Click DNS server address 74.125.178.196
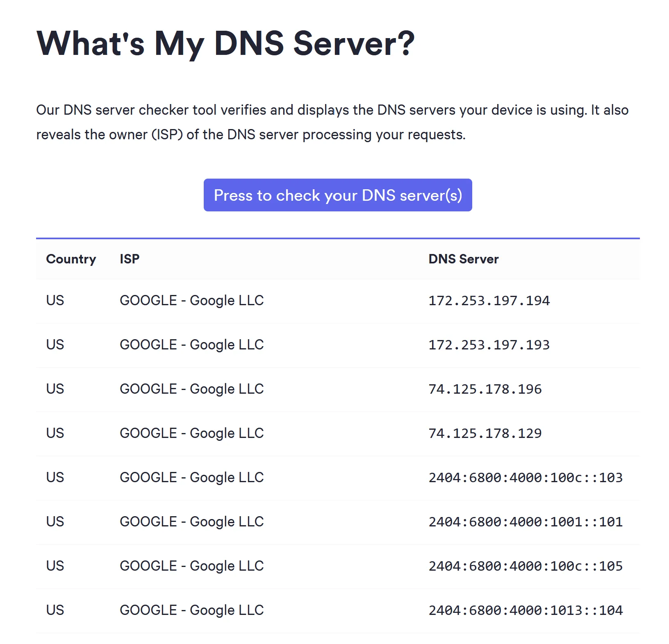Screen dimensions: 669x644 485,389
